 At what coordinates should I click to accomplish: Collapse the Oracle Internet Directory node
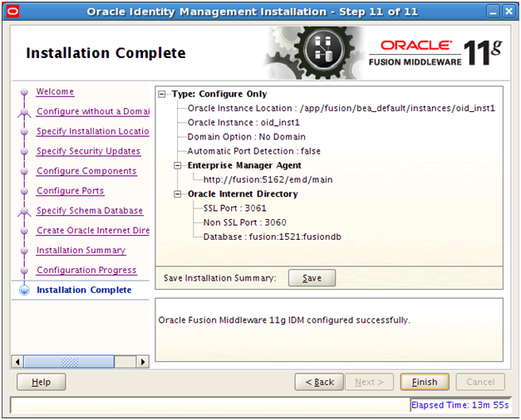coord(178,194)
